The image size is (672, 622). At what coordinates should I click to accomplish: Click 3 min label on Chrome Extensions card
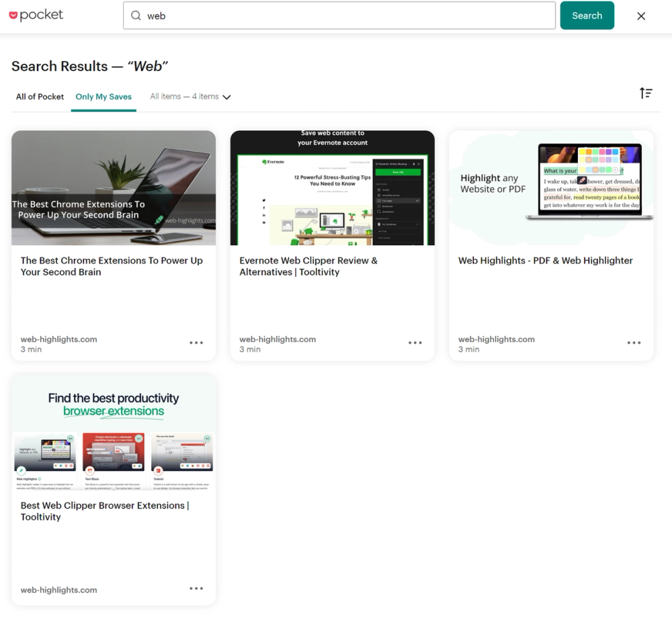point(31,349)
